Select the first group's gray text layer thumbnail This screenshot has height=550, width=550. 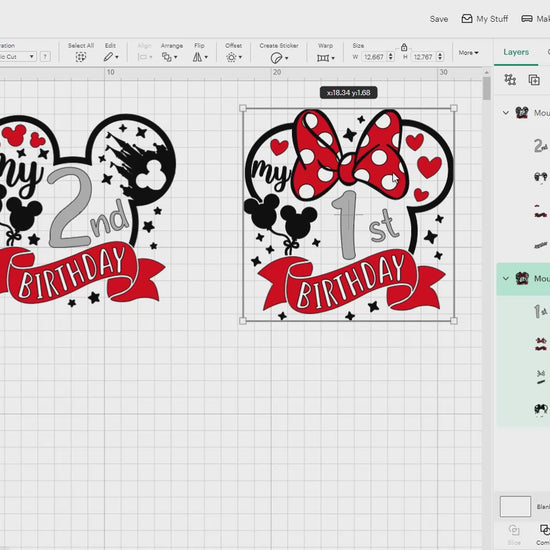click(x=541, y=244)
